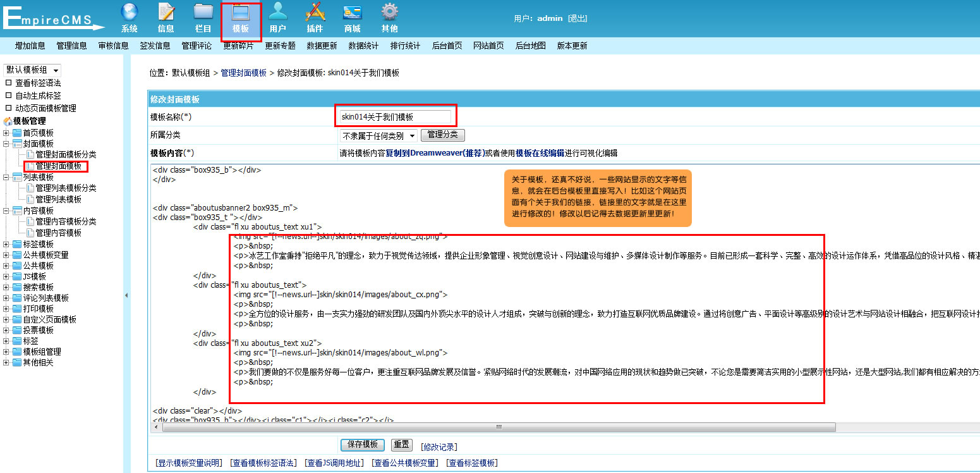Viewport: 980px width, 473px height.
Task: Select 查看标签语法 in the sidebar
Action: (38, 82)
